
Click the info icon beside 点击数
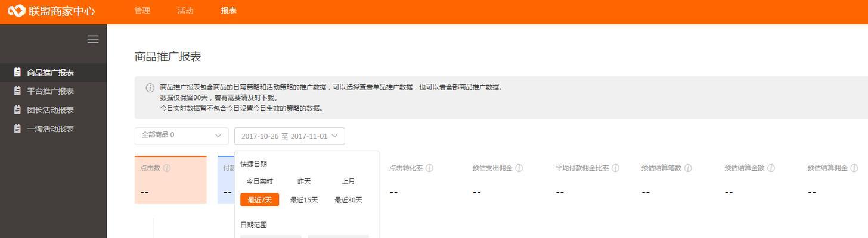click(167, 168)
